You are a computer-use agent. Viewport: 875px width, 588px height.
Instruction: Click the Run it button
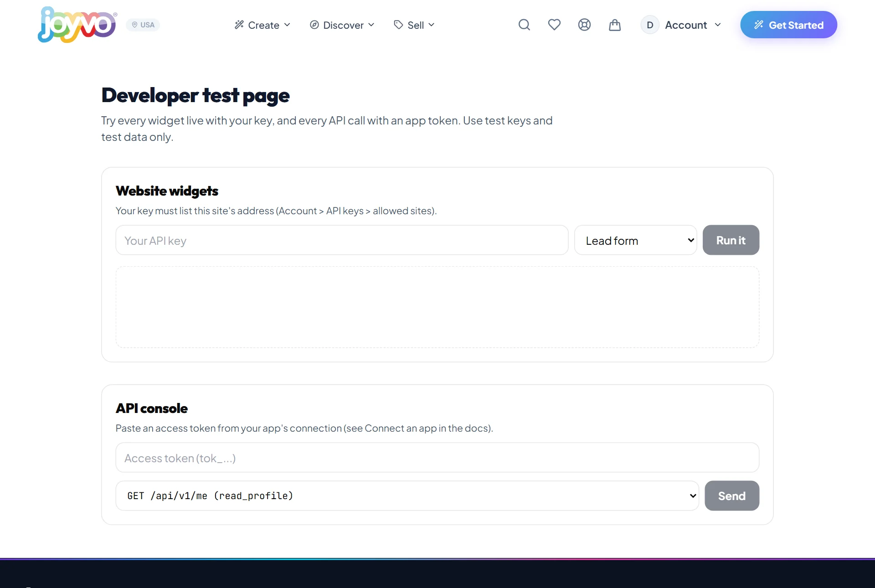731,240
